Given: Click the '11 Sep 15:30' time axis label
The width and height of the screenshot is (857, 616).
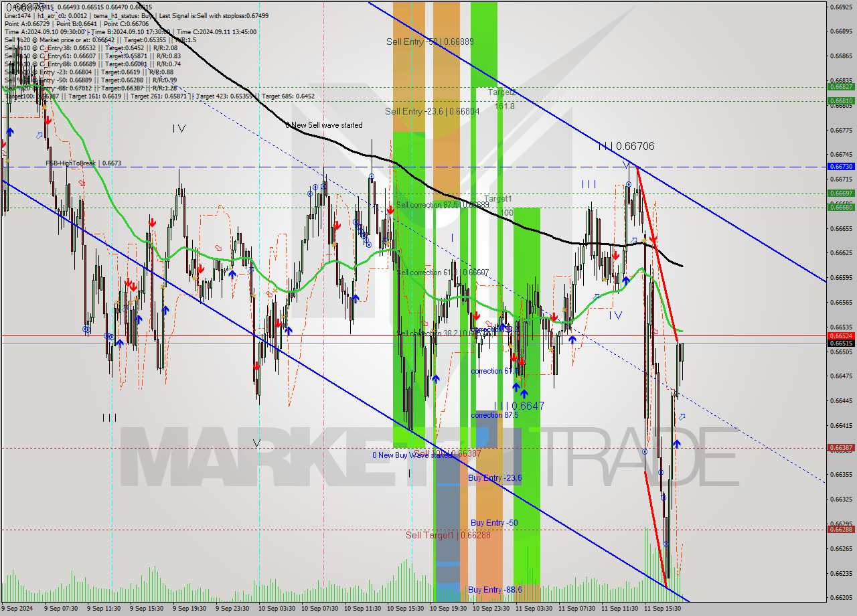Looking at the screenshot, I should point(663,609).
